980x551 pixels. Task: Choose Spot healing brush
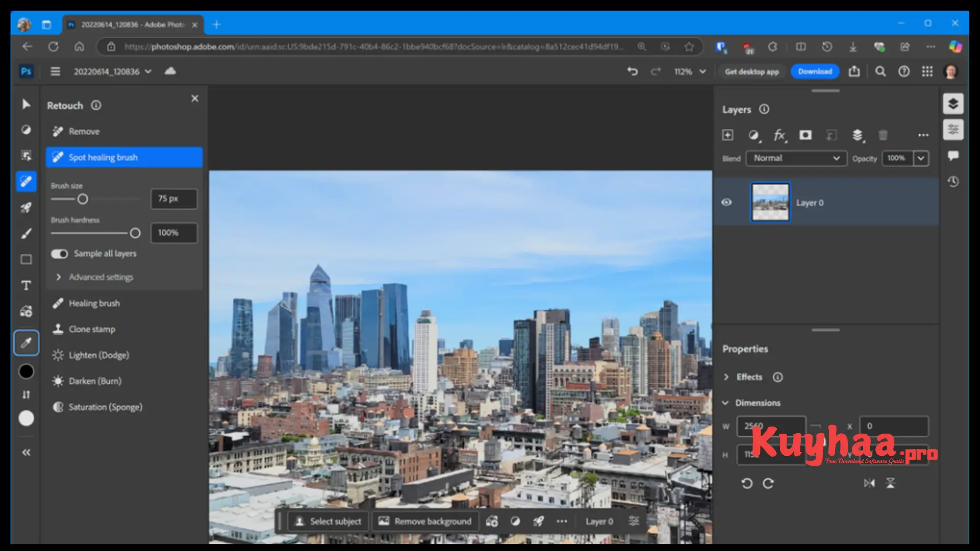point(124,157)
